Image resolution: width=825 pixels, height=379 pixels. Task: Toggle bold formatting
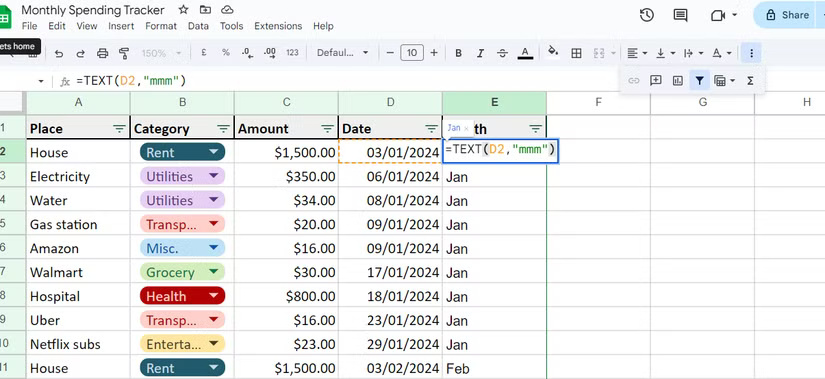(458, 53)
